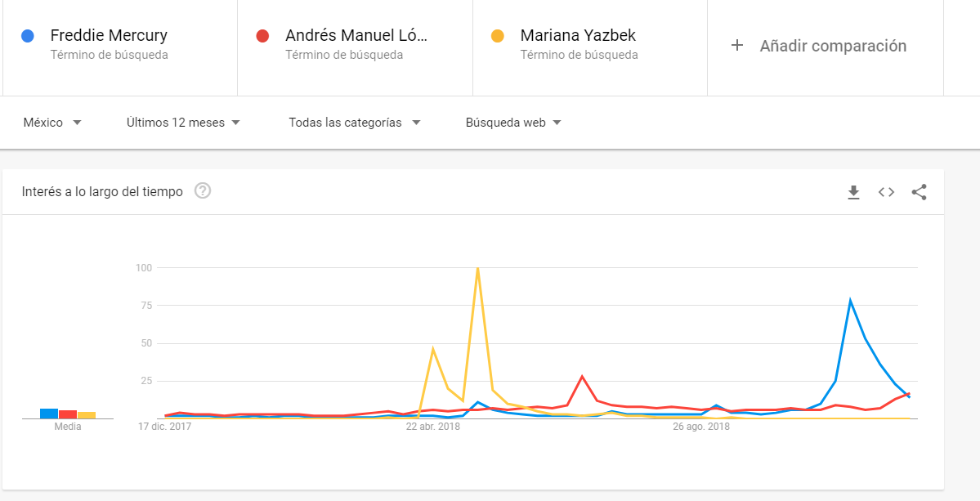980x501 pixels.
Task: Edit the Freddie Mercury search term
Action: [x=109, y=36]
